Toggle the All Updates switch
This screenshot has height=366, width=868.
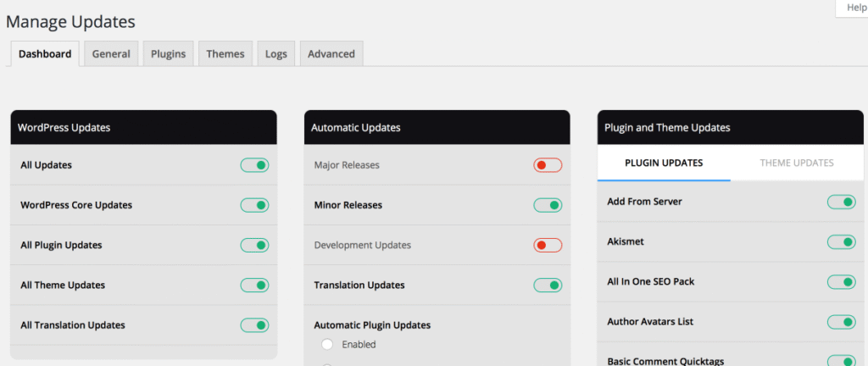click(254, 165)
